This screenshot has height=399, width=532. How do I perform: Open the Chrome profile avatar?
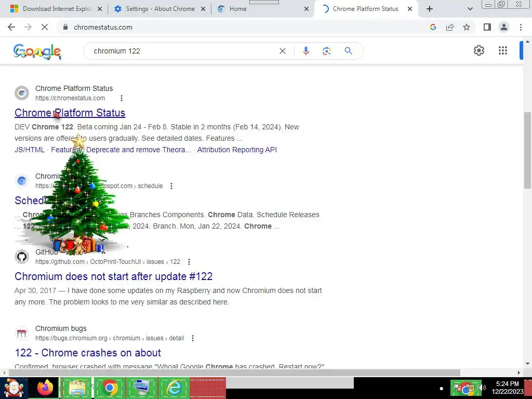point(504,27)
